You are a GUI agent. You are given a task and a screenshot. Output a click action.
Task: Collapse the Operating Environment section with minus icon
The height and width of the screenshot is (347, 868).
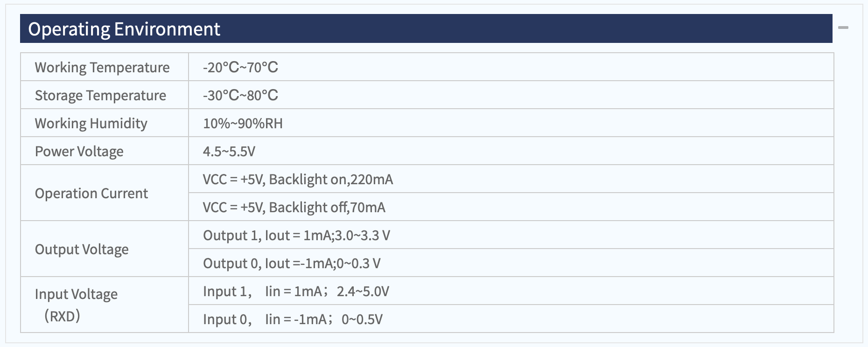pos(843,28)
